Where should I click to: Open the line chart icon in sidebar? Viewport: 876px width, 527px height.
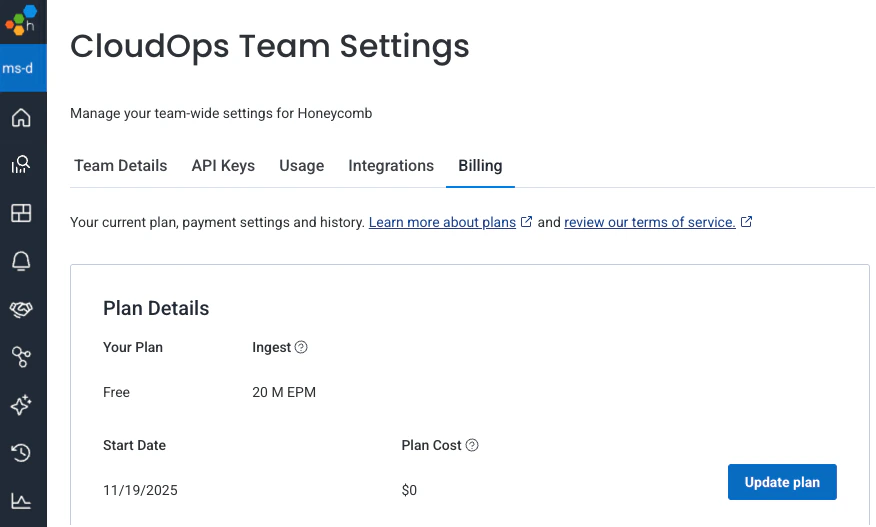pos(21,501)
